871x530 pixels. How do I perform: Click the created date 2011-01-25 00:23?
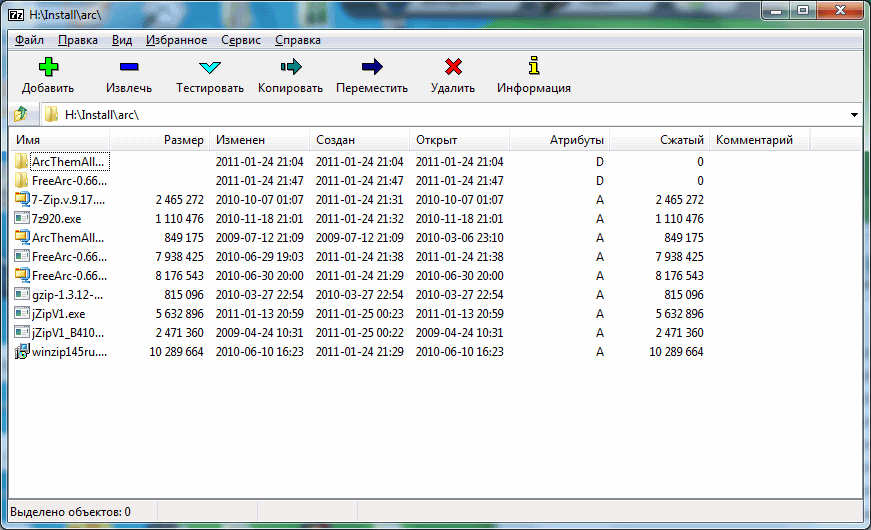359,314
